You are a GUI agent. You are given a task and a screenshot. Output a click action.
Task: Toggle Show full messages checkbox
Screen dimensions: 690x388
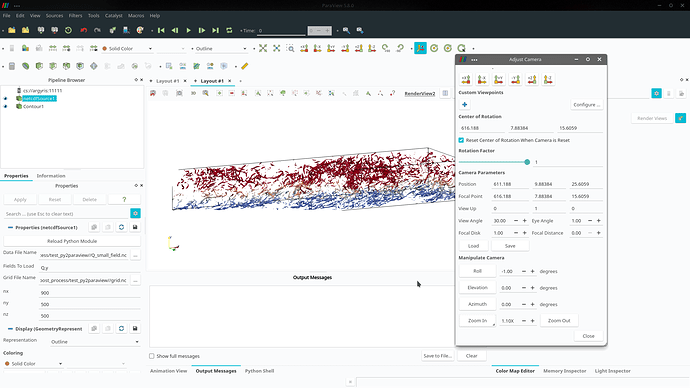pyautogui.click(x=151, y=356)
